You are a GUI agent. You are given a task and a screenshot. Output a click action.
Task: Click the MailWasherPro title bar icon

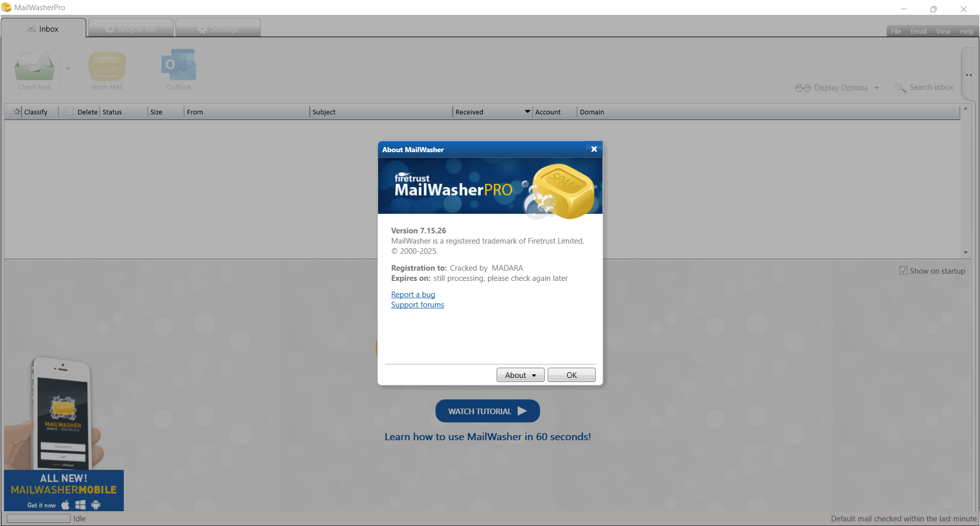pos(6,8)
